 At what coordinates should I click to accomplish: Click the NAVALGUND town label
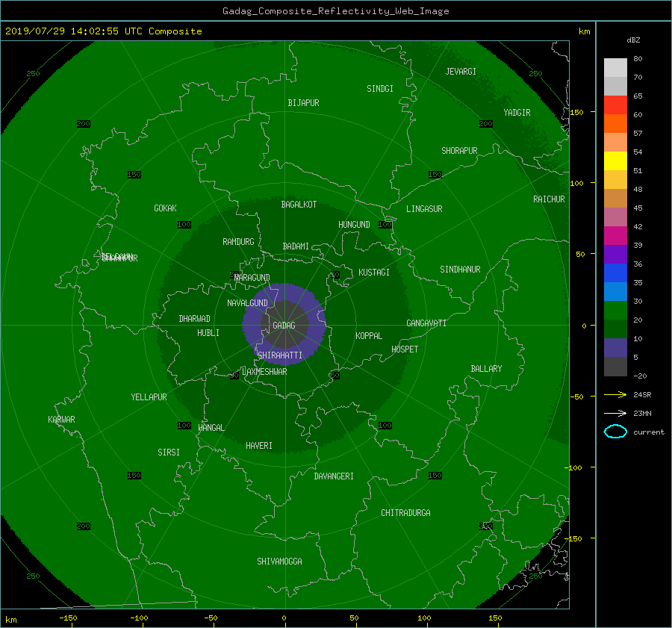coord(247,303)
